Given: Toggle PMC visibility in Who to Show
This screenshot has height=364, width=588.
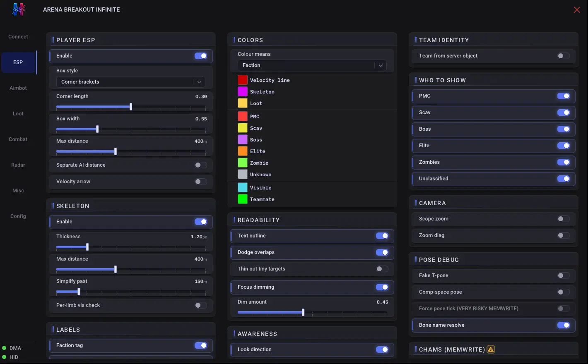Looking at the screenshot, I should [x=564, y=96].
